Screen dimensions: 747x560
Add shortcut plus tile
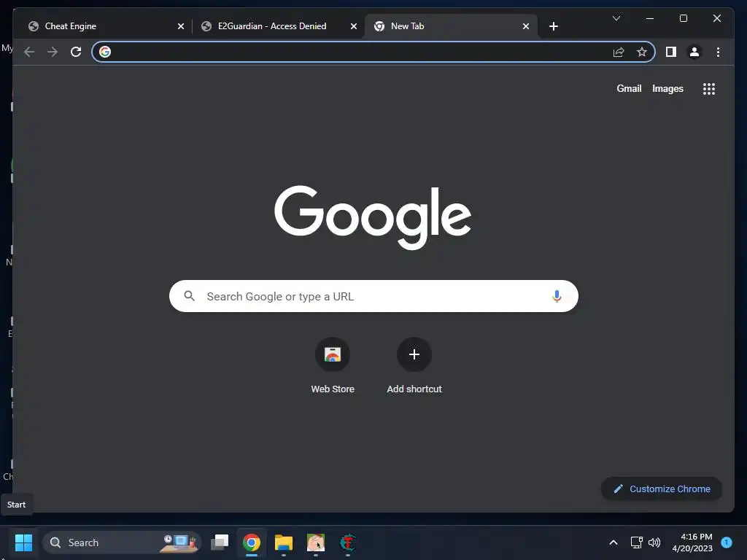pos(414,366)
